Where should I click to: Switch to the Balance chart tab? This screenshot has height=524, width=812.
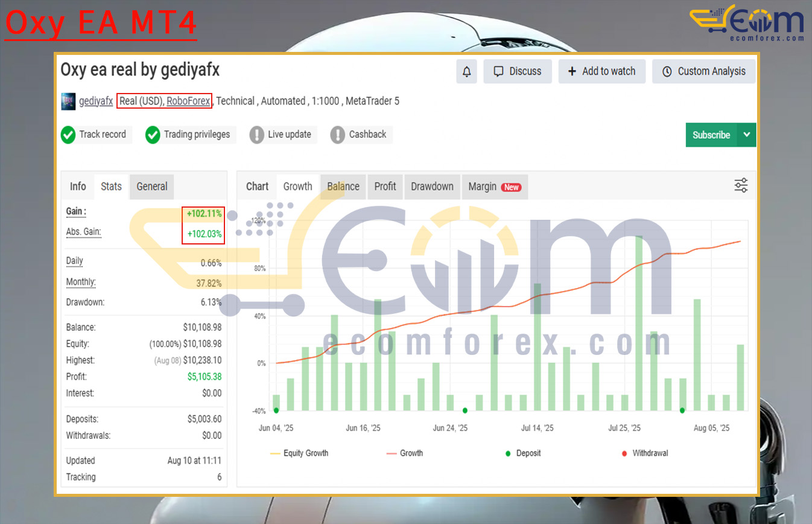[x=343, y=187]
